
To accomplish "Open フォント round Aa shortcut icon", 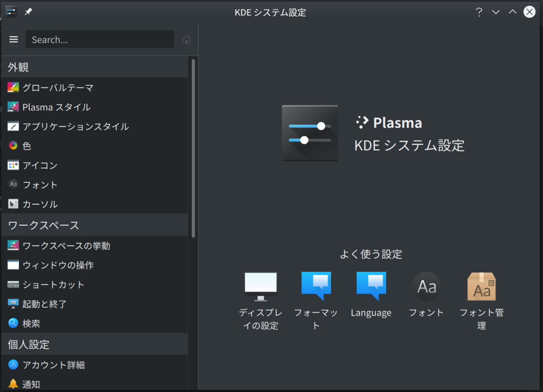I will click(x=426, y=286).
